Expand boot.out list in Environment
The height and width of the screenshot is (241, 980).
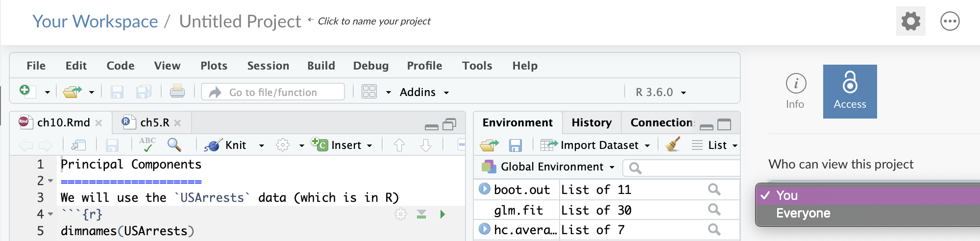[485, 189]
